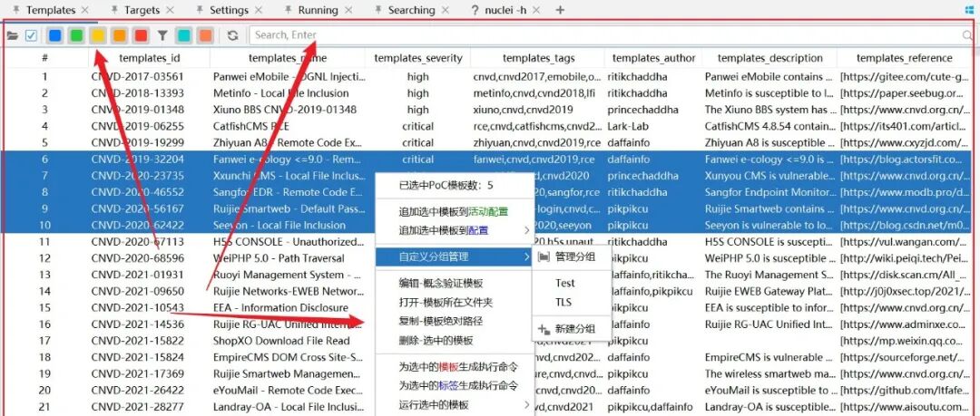Click the blue severity filter swatch
Image resolution: width=980 pixels, height=416 pixels.
[55, 35]
